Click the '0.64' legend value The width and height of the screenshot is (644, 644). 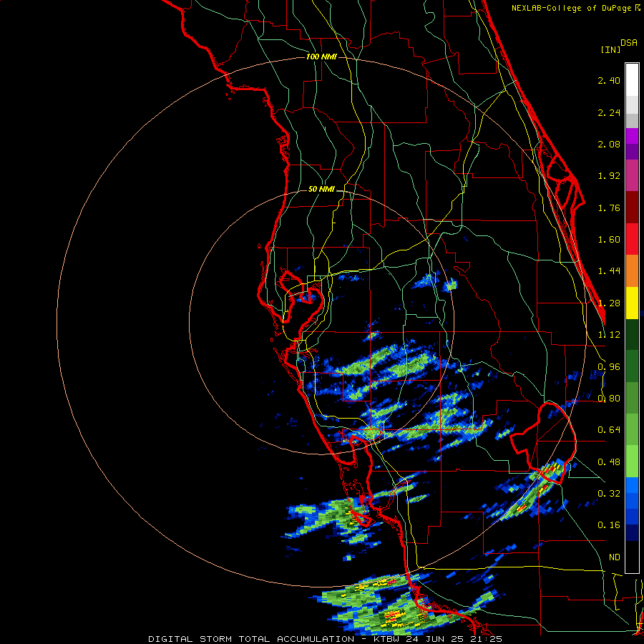609,430
